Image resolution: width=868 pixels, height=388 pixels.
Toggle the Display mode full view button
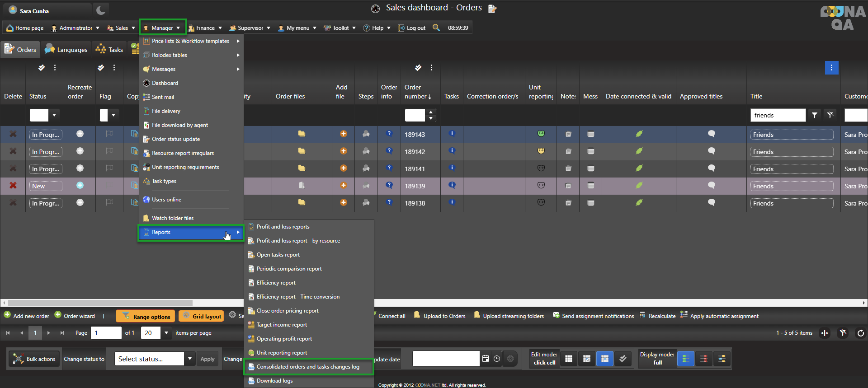(x=685, y=359)
